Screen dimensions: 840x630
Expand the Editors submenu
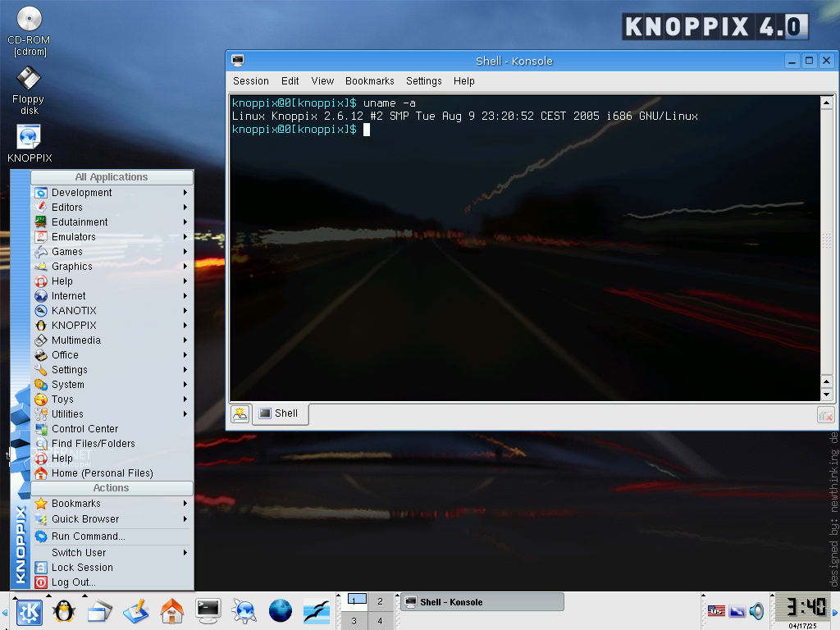(112, 208)
